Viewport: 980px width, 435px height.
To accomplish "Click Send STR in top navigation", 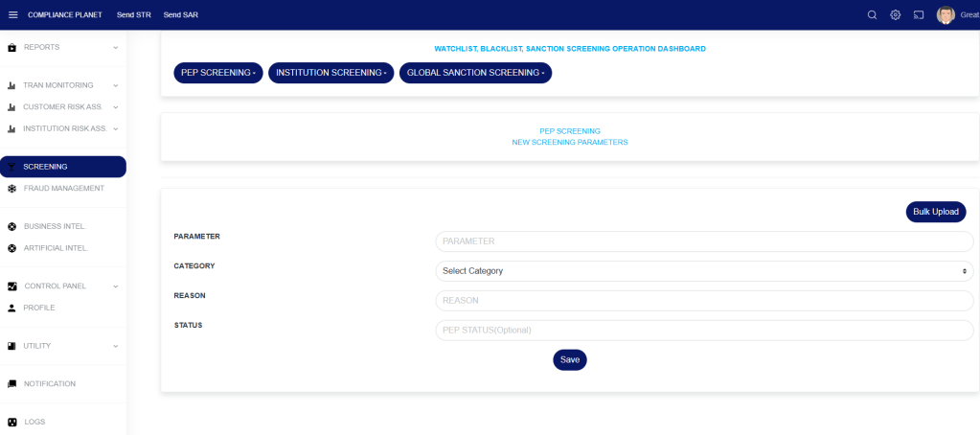I will (133, 14).
